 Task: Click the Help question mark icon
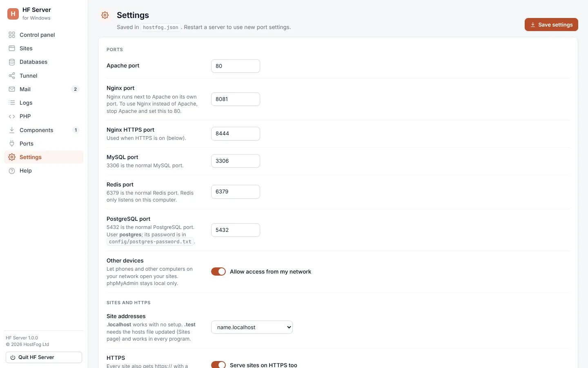12,171
